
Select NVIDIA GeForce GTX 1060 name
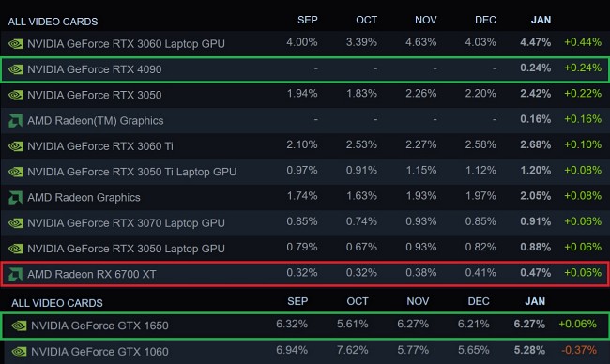tap(99, 352)
